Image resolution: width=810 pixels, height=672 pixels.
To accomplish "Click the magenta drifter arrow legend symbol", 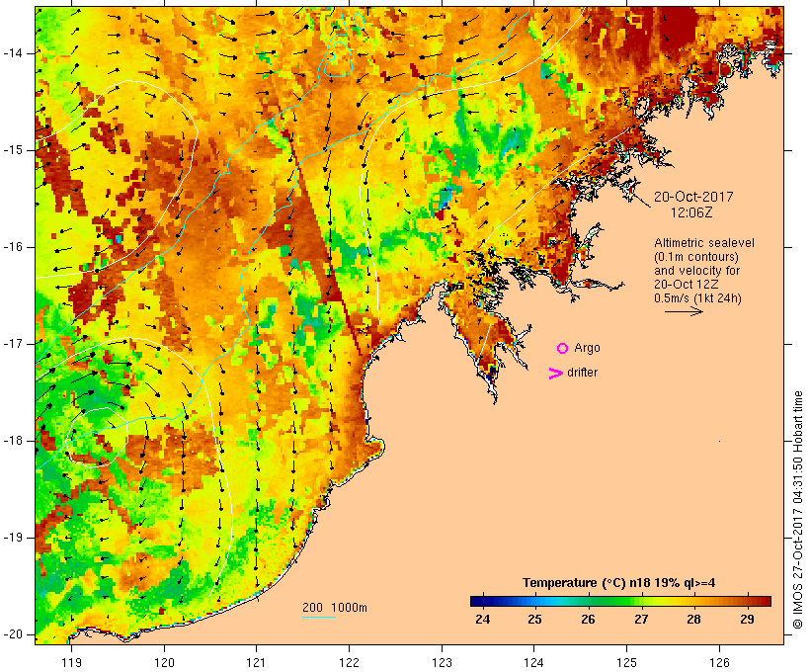I will [555, 374].
